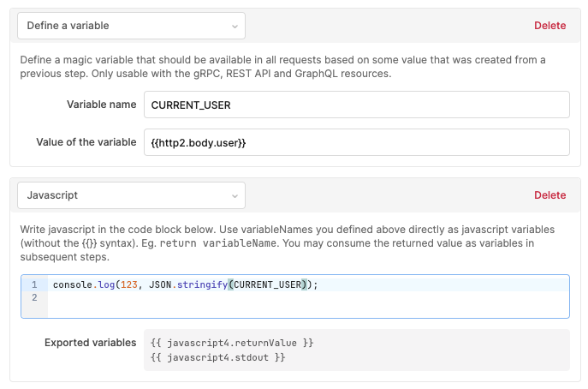Open the Javascript step type dropdown
588x389 pixels.
[131, 195]
